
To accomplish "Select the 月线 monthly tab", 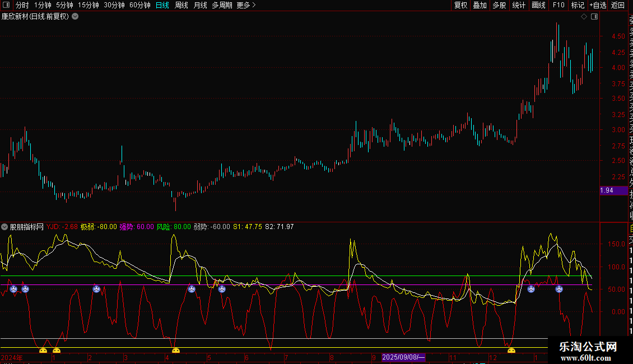I will 200,5.
